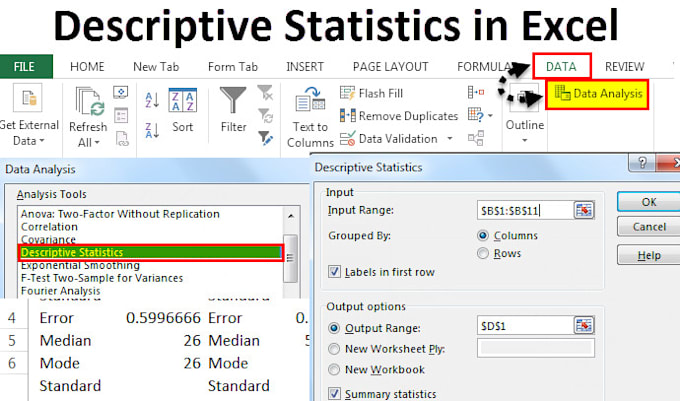
Task: Click Remove Duplicates
Action: point(399,116)
